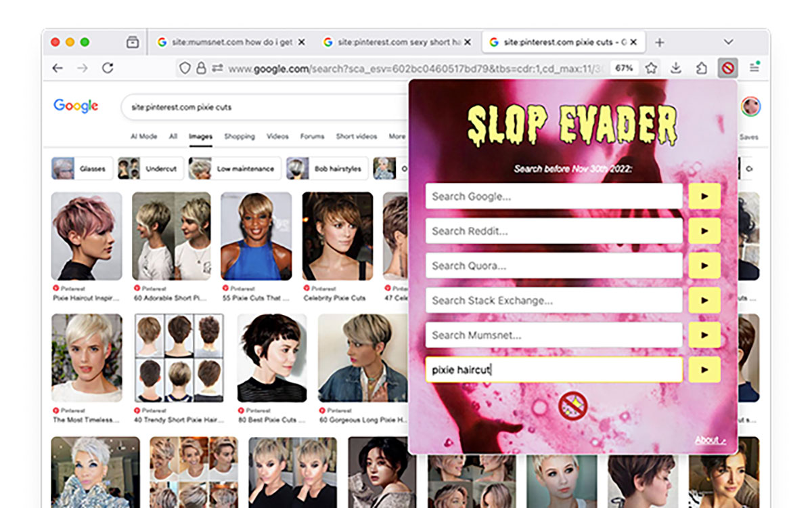Submit the Mumsnet search arrow button
Screen dimensions: 812x508
tap(705, 335)
